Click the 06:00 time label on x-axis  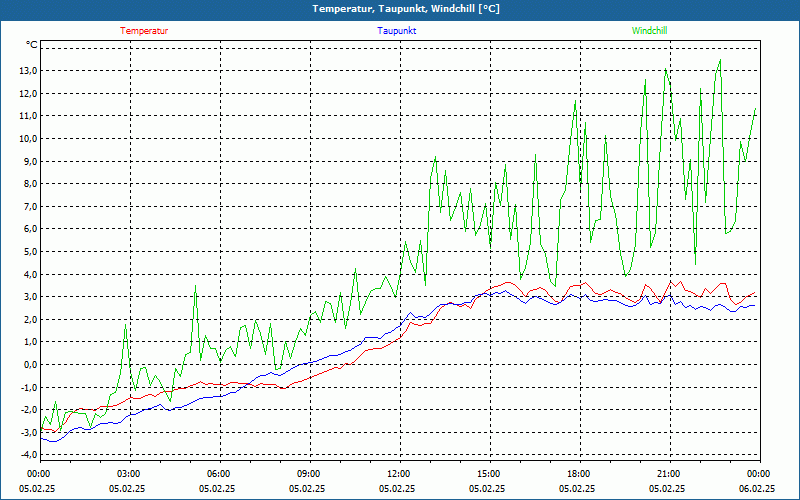click(x=219, y=474)
